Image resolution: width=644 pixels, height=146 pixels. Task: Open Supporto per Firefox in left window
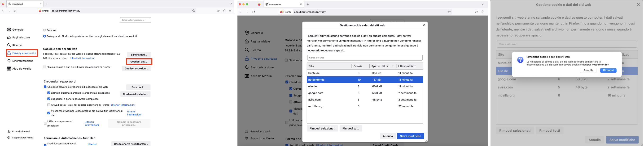[x=21, y=138]
